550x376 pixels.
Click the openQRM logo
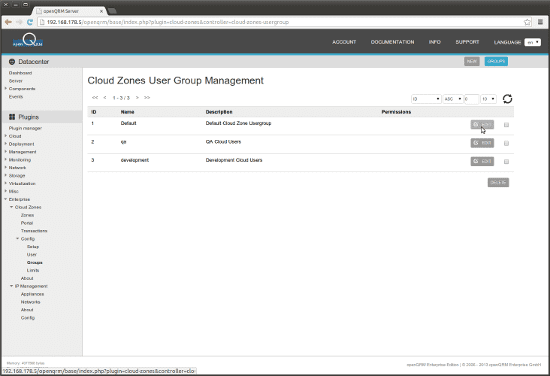[x=28, y=41]
